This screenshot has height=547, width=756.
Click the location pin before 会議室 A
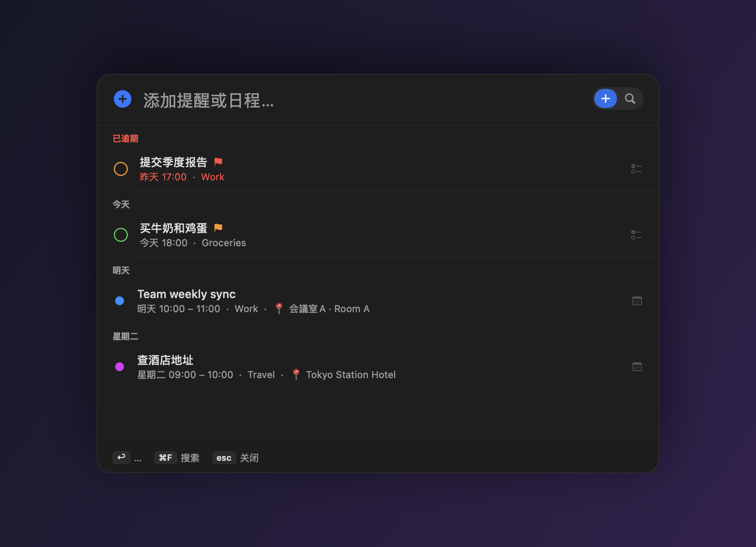279,308
